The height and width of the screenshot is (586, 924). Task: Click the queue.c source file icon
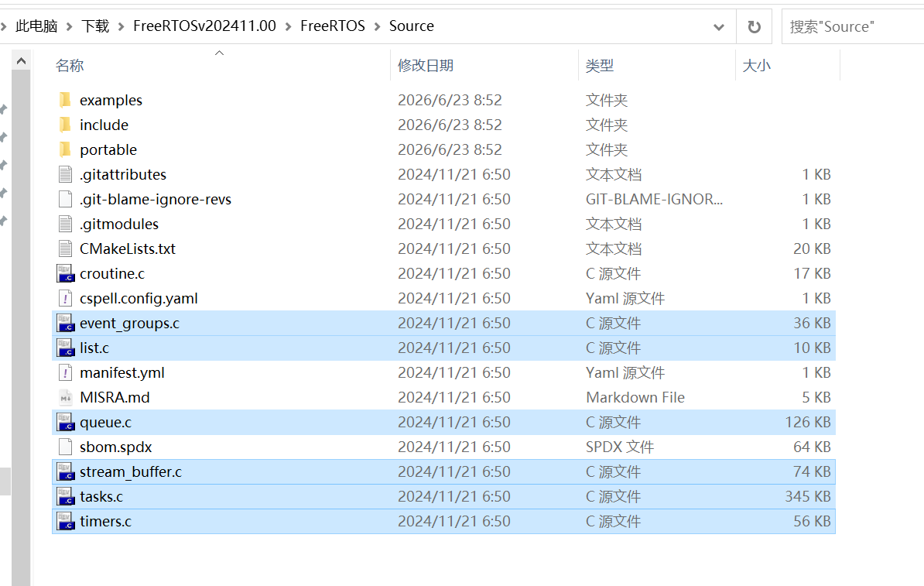point(66,422)
